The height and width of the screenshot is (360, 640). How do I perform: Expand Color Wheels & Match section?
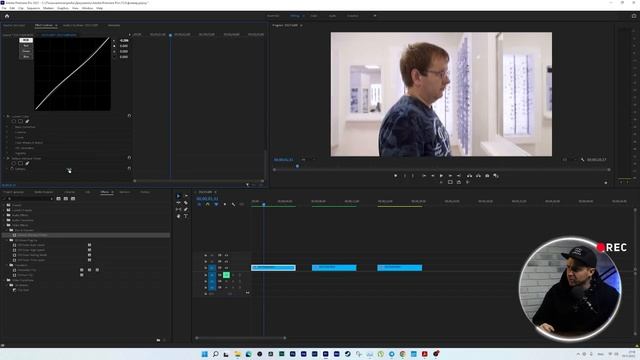coord(7,143)
